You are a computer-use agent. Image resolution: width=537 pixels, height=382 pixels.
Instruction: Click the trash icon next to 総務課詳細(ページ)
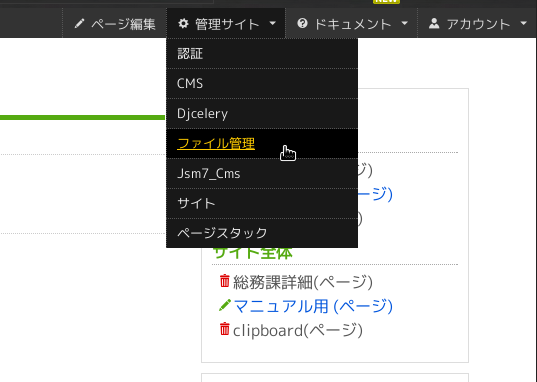coord(225,281)
